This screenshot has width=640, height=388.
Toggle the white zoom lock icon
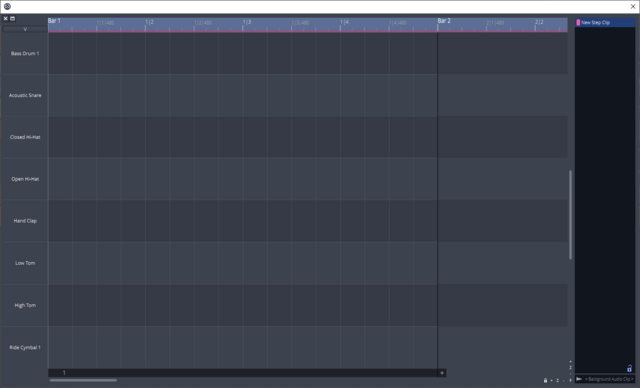pyautogui.click(x=545, y=380)
